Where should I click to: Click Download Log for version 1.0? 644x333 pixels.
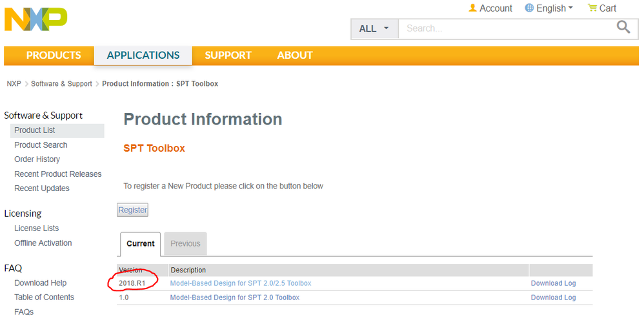point(553,298)
